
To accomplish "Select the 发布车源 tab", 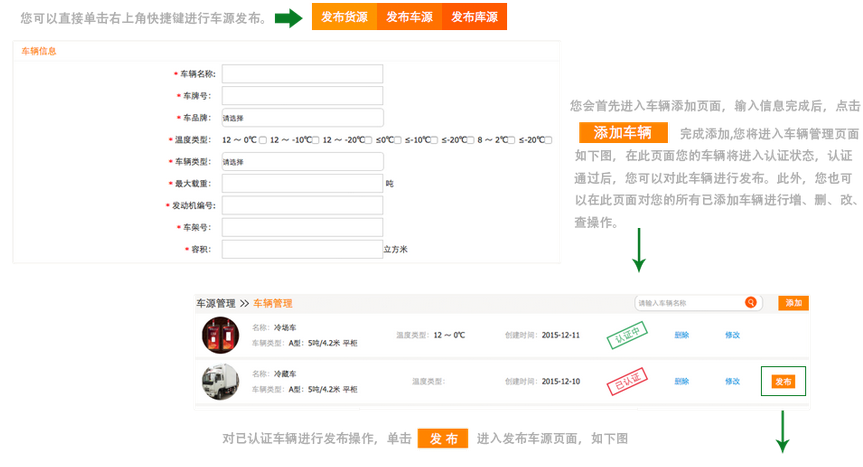I will pyautogui.click(x=409, y=17).
